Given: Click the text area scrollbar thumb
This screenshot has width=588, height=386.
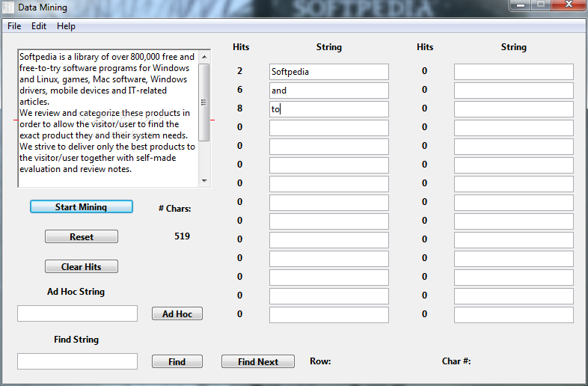Looking at the screenshot, I should (204, 102).
